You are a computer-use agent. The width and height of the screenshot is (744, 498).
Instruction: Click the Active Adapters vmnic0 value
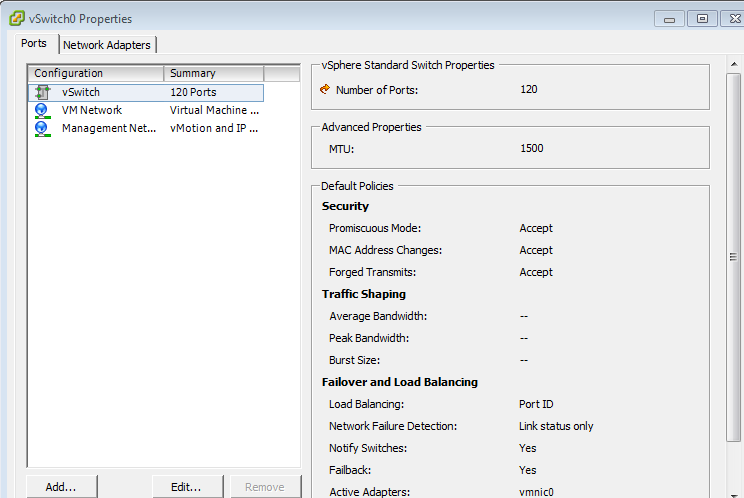(537, 492)
